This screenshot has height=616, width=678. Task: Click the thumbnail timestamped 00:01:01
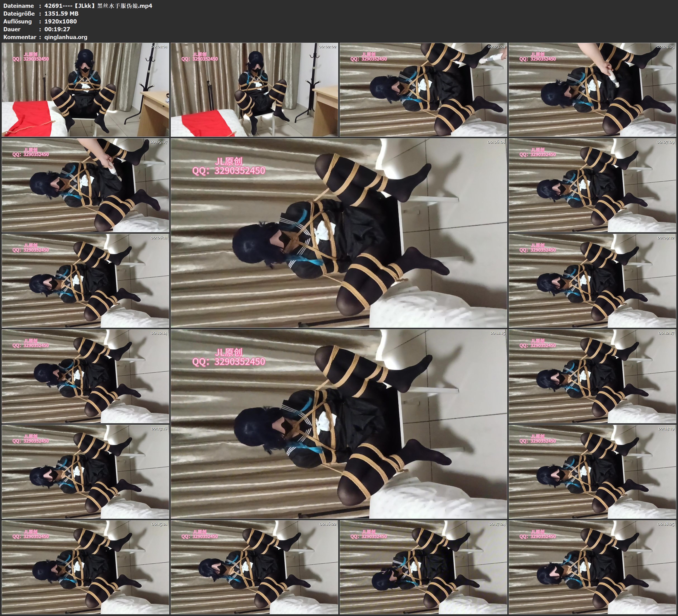[85, 89]
